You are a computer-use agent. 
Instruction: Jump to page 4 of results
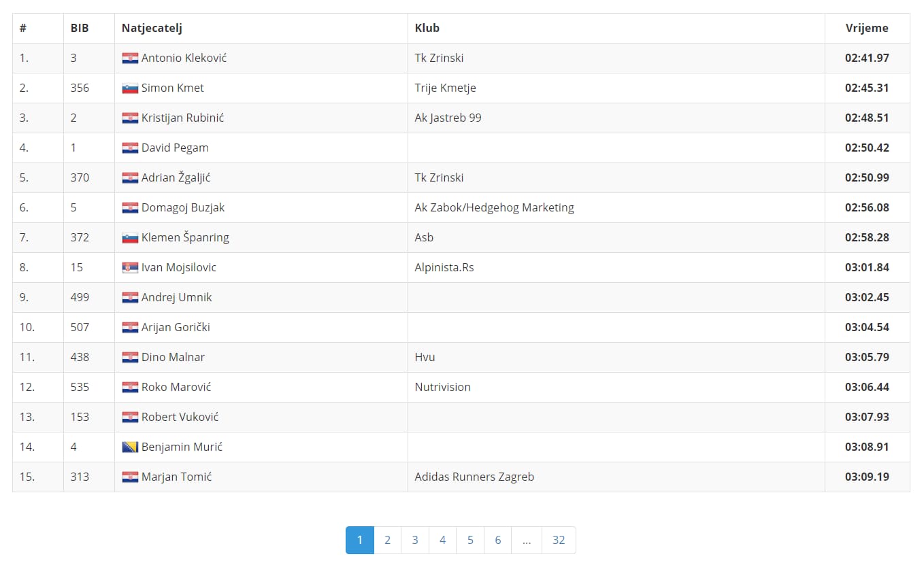coord(442,540)
